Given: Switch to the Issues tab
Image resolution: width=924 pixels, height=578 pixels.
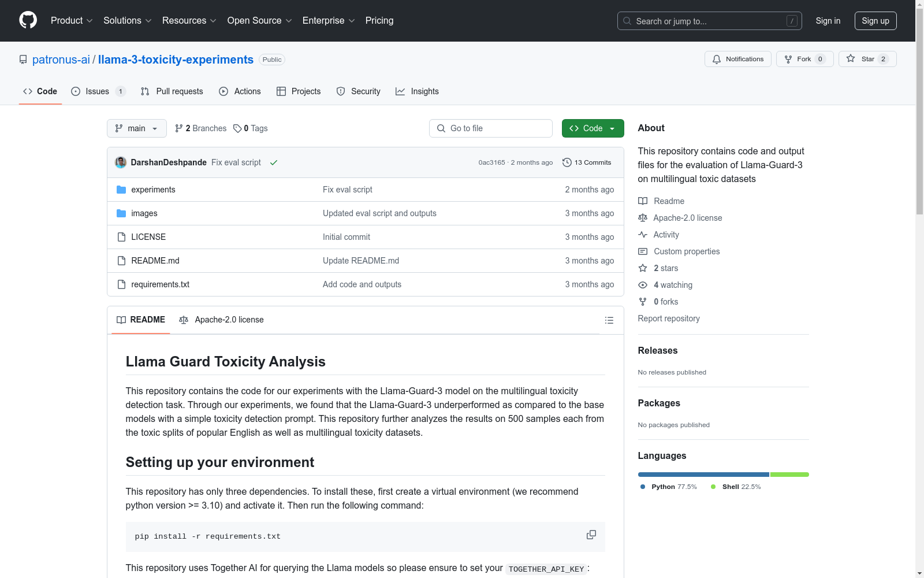Looking at the screenshot, I should pos(98,91).
